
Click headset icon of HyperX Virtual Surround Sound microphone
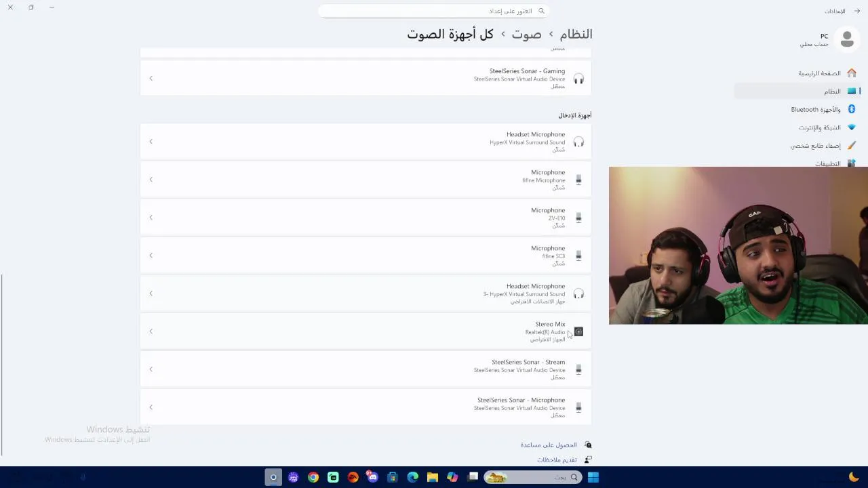[578, 142]
